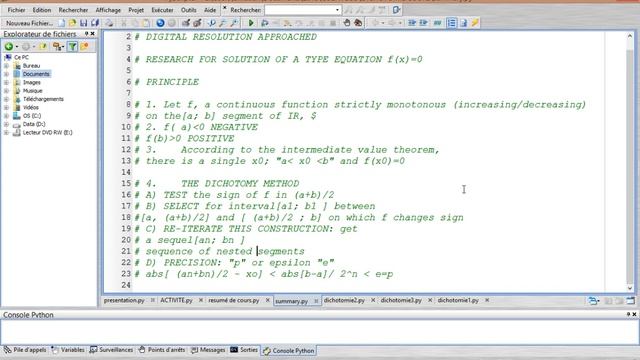This screenshot has width=640, height=360.
Task: Run the script with the green play icon
Action: (251, 23)
